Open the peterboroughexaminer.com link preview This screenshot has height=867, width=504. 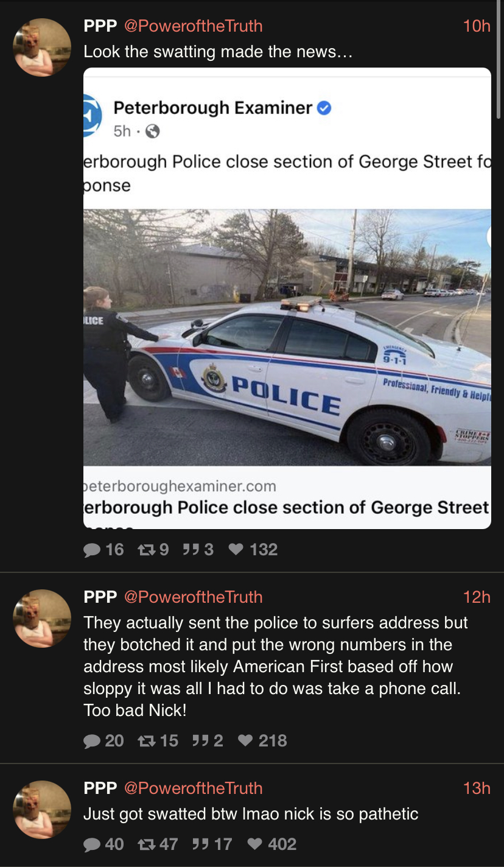[x=287, y=497]
